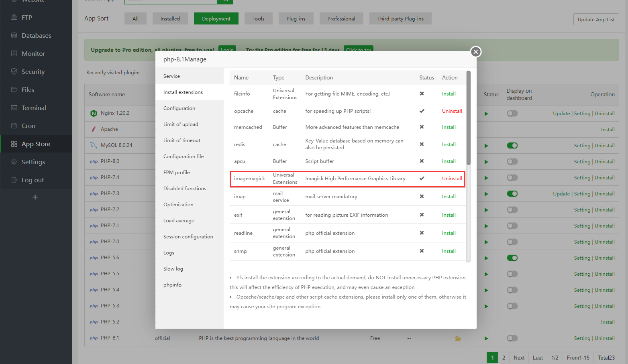Open Configuration in the php-8.1Manage menu
The height and width of the screenshot is (364, 628).
[179, 108]
